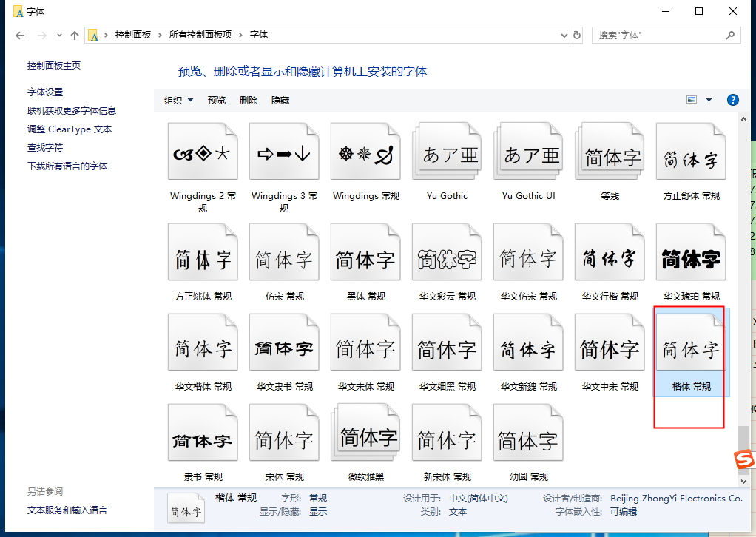
Task: Click the 删除 toolbar command
Action: pyautogui.click(x=249, y=101)
